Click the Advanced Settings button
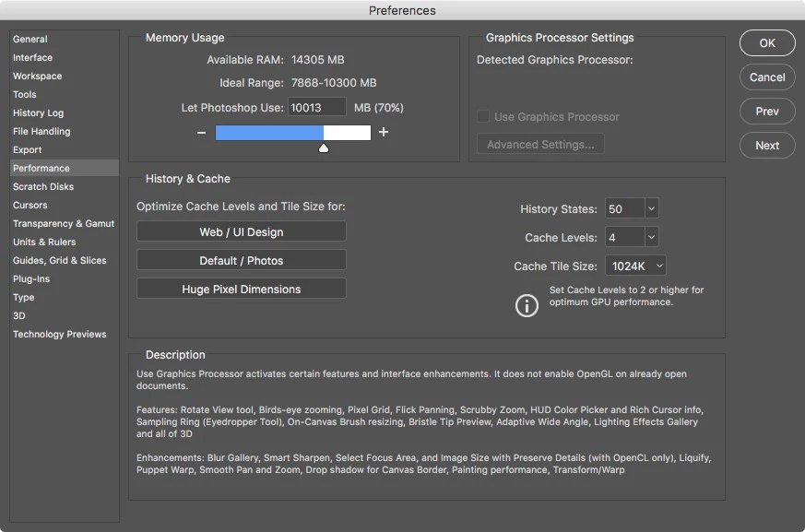The image size is (805, 532). point(540,145)
